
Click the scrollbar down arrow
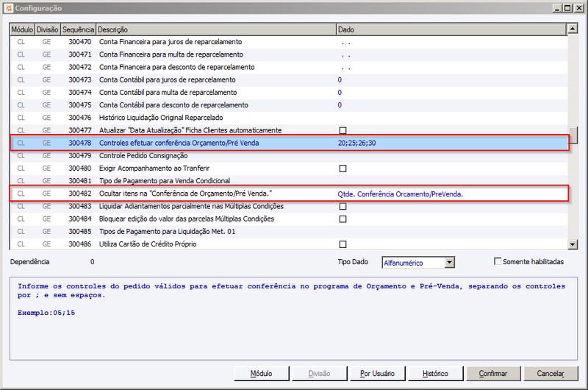573,244
